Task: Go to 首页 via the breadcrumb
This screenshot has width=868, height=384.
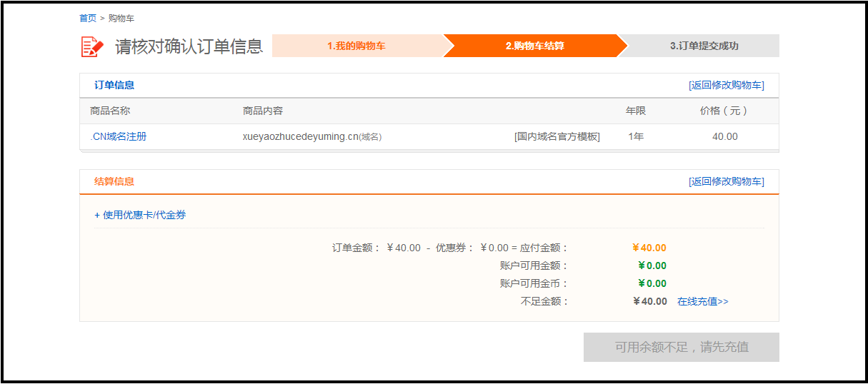Action: pyautogui.click(x=88, y=18)
